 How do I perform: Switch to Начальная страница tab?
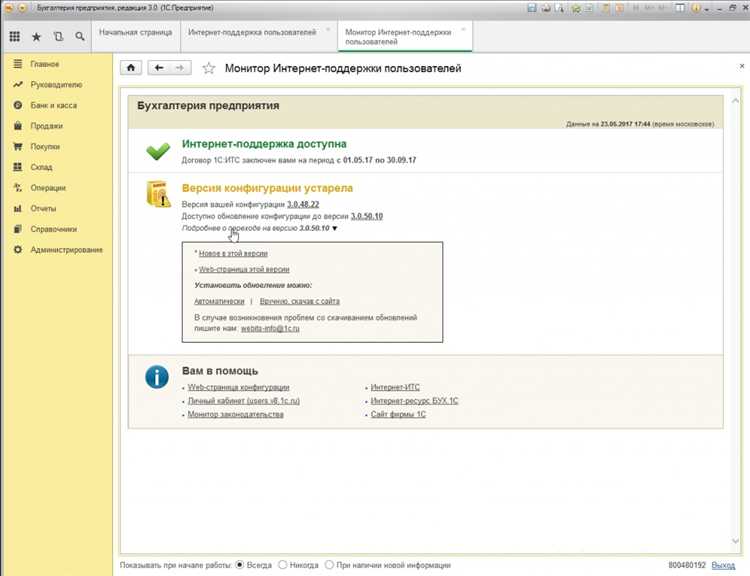point(135,32)
